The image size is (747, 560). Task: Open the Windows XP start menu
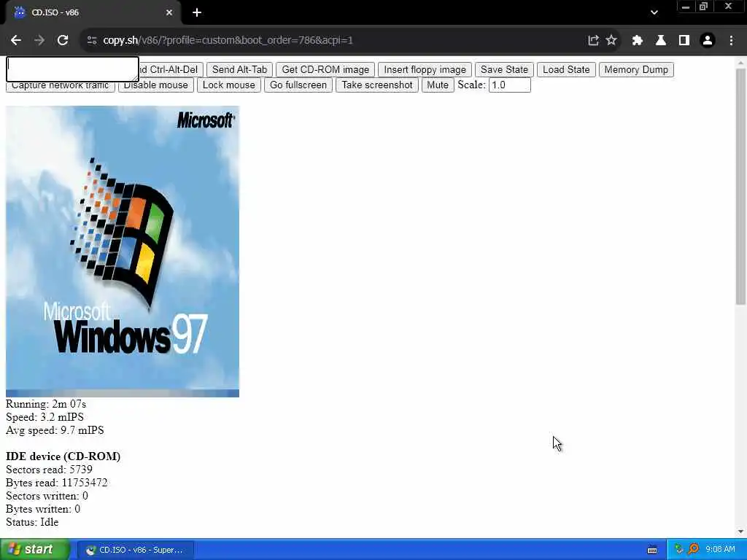pyautogui.click(x=34, y=549)
